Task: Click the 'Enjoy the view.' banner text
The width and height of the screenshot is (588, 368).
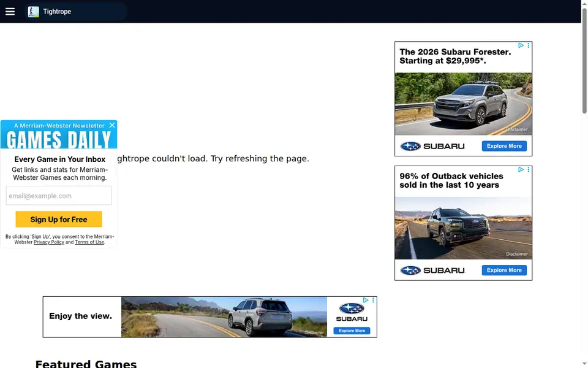Action: (81, 316)
